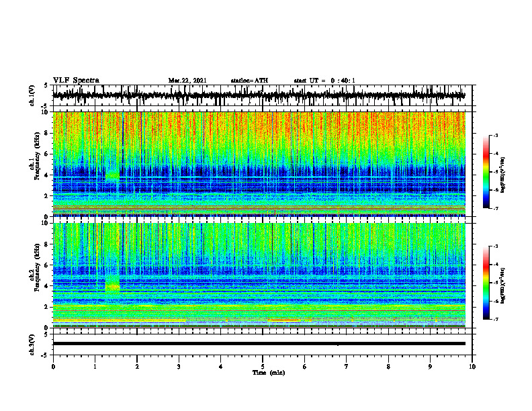Click time axis tick label "7"
Screen dimensions: 532x411
click(347, 367)
